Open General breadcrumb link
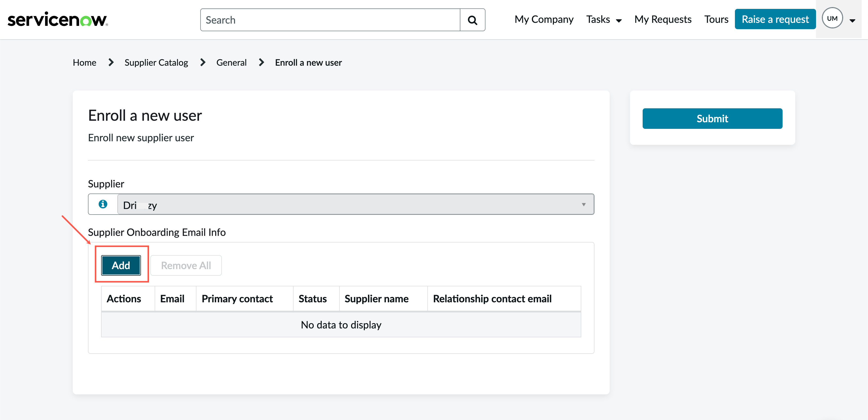This screenshot has width=868, height=420. pyautogui.click(x=231, y=62)
